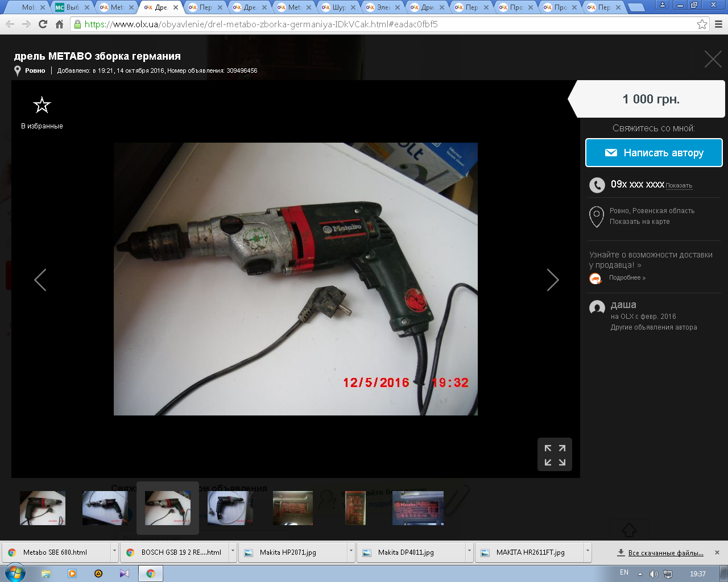Screen dimensions: 728x582
Task: Open Visual Studio taskbar icon
Action: click(124, 573)
